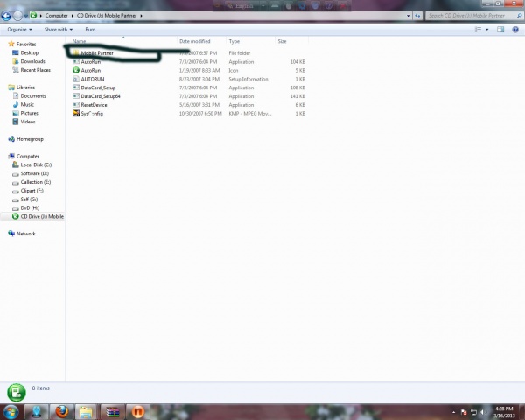Open Desktop in the navigation pane
This screenshot has height=420, width=525.
click(29, 52)
